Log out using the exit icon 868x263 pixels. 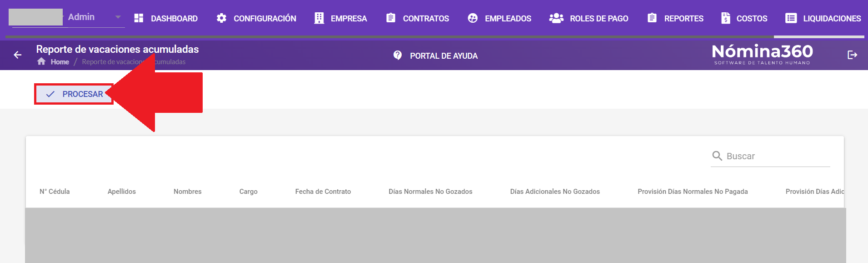point(853,55)
